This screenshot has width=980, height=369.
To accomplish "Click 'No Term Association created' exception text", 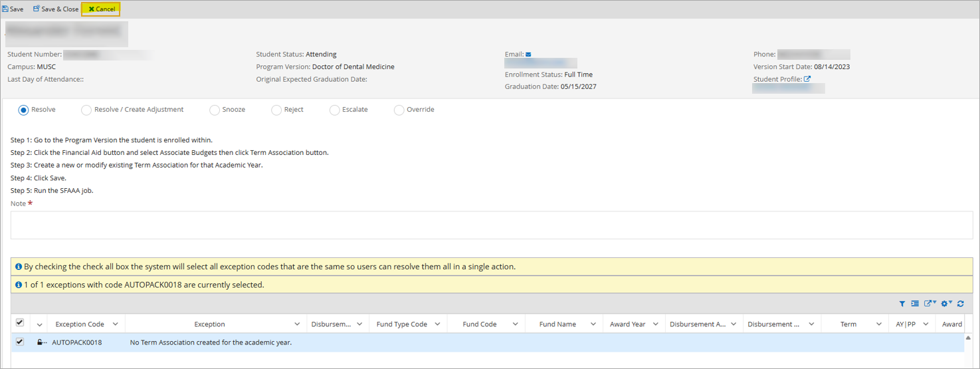I will pyautogui.click(x=211, y=342).
